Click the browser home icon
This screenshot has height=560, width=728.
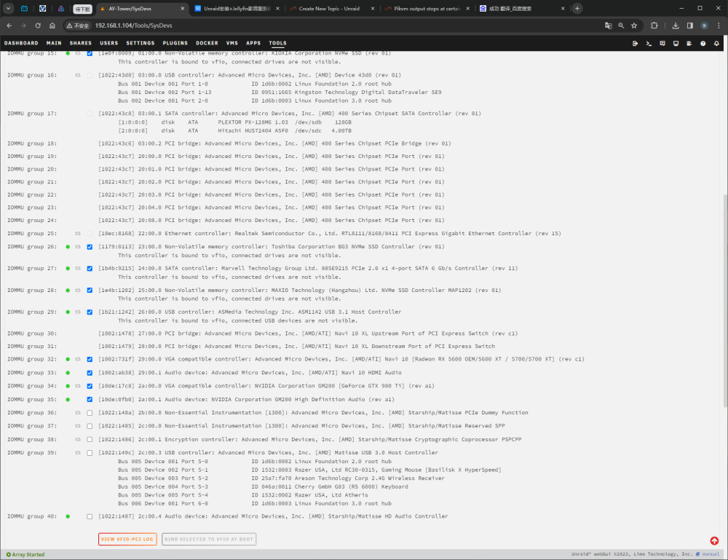point(52,25)
